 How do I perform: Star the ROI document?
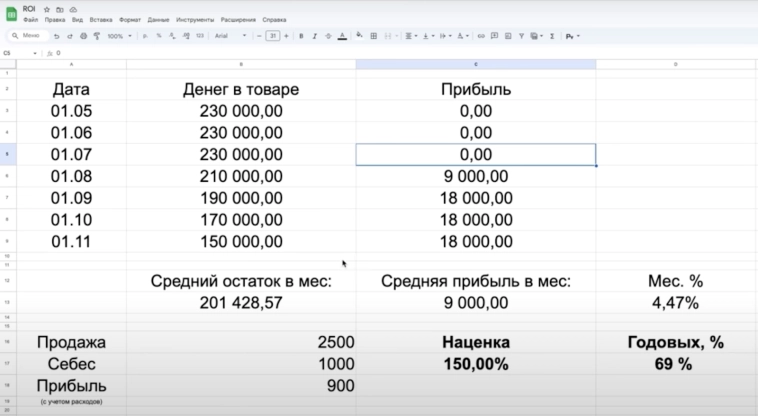click(47, 10)
